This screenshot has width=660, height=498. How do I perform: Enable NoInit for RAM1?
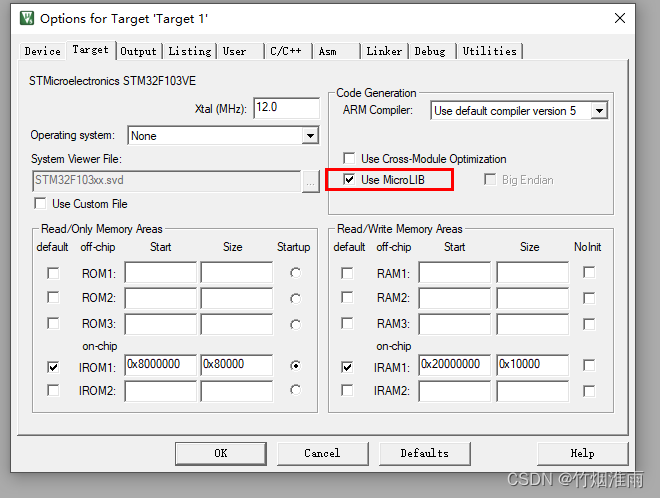pos(589,272)
